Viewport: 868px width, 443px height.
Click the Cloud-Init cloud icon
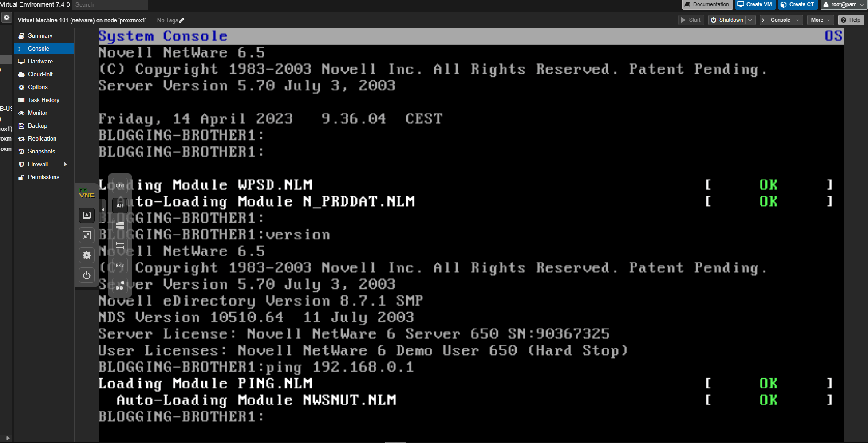click(21, 74)
